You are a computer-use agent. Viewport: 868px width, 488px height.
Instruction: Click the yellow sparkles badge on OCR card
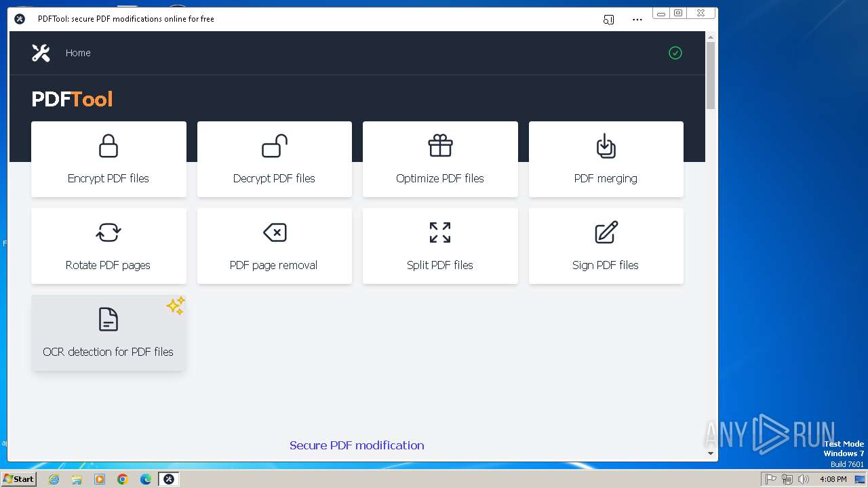[176, 306]
